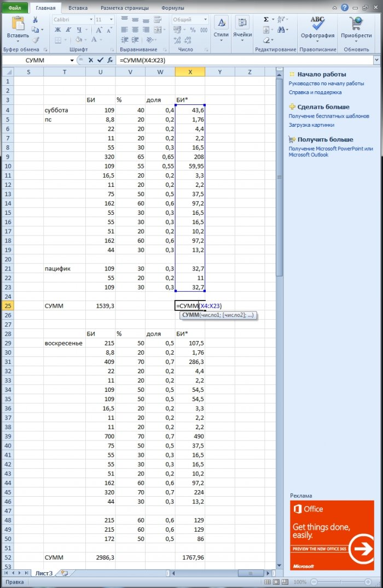Toggle right text alignment
383x588 pixels.
[x=146, y=30]
